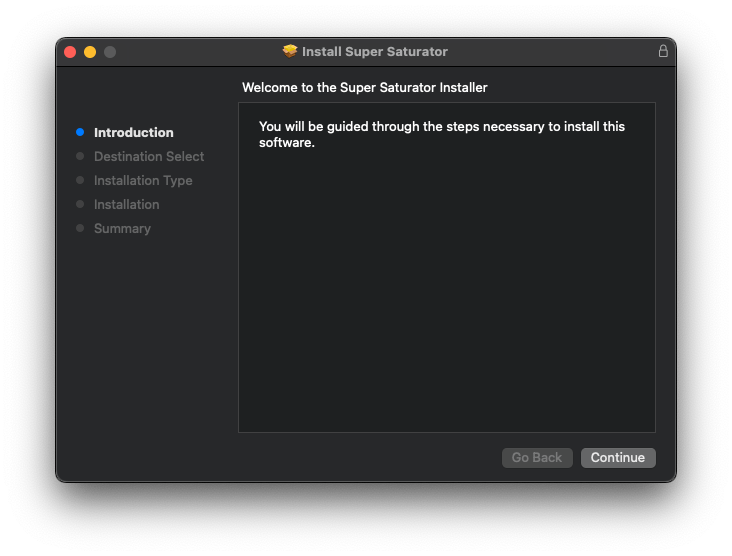This screenshot has height=556, width=732.
Task: Click the gray bullet beside Destination Select
Action: 80,156
